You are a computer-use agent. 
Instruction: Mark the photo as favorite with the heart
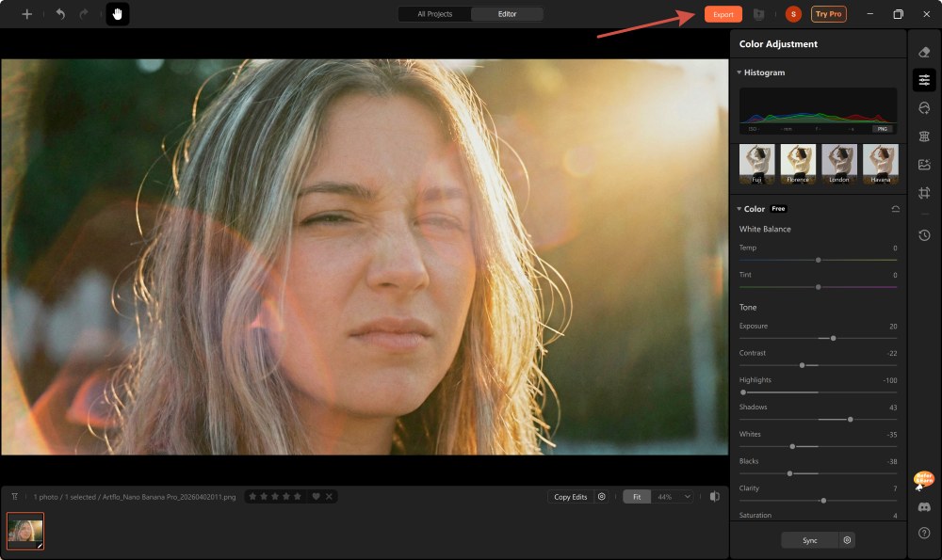point(317,496)
